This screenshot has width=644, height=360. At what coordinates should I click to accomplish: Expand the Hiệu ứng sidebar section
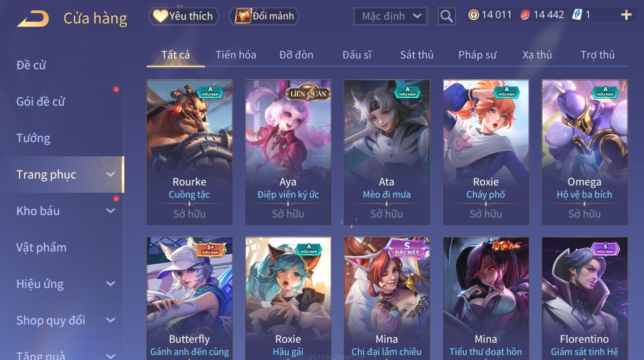pyautogui.click(x=111, y=284)
